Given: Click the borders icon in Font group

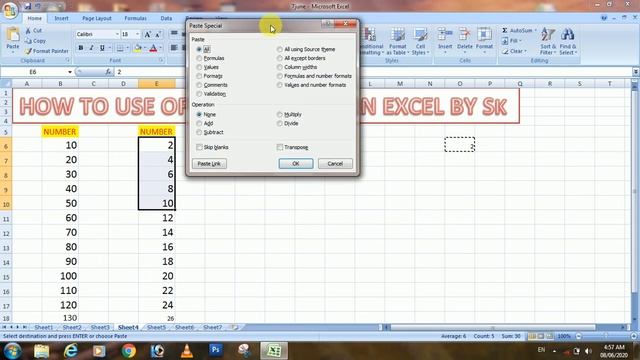Looking at the screenshot, I should tap(120, 48).
